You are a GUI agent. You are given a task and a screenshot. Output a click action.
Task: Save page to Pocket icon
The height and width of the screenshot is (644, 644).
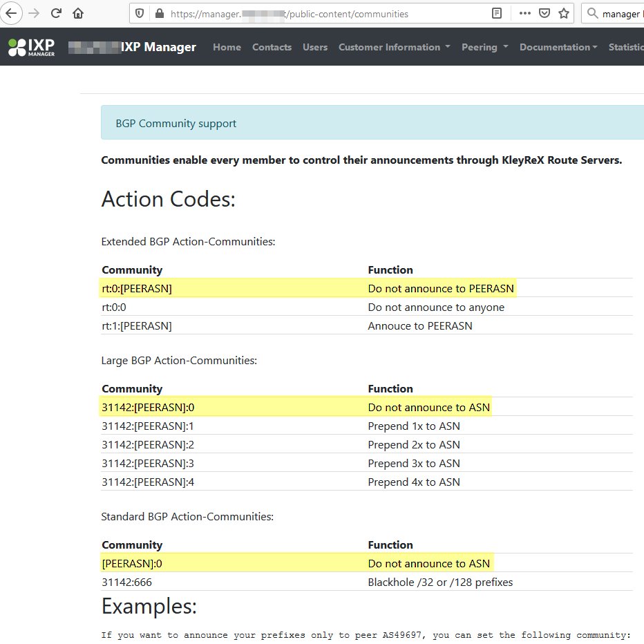[544, 13]
